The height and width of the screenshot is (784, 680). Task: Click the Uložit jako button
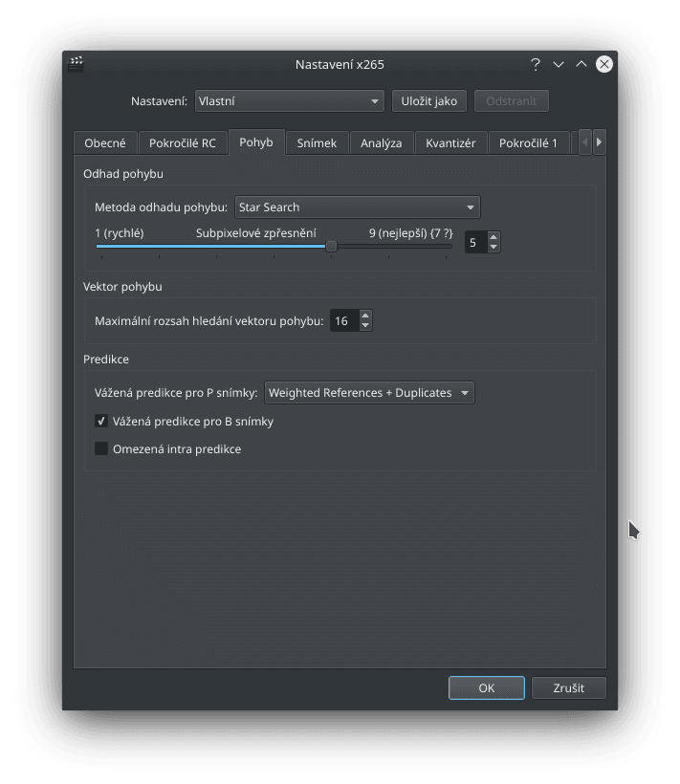[x=429, y=101]
